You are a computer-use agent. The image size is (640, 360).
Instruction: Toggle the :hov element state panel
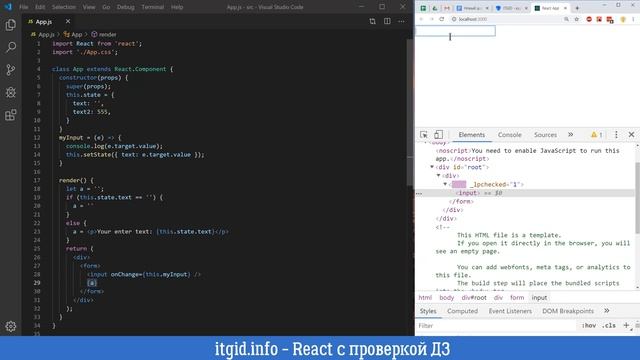point(589,325)
